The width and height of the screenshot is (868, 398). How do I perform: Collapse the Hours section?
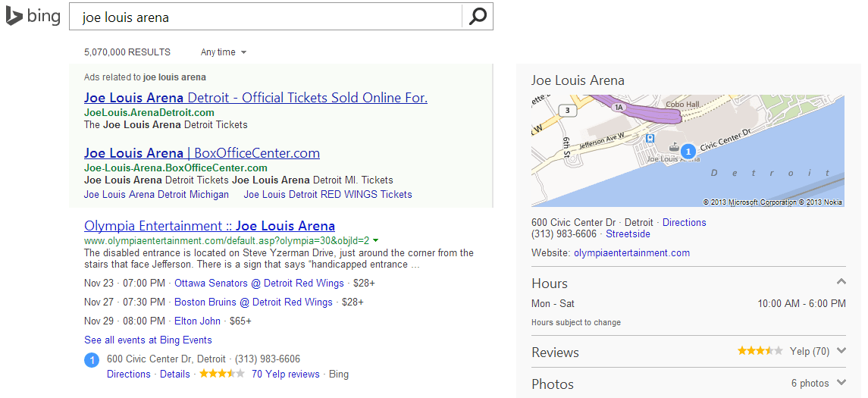pyautogui.click(x=841, y=282)
